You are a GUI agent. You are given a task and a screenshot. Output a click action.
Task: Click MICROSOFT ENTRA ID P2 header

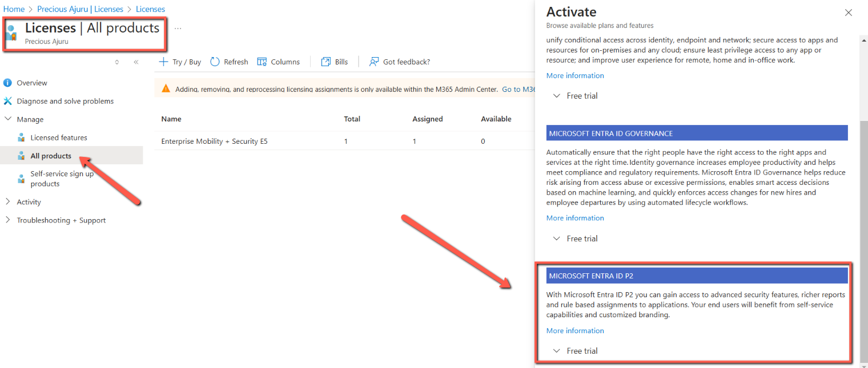pyautogui.click(x=697, y=276)
